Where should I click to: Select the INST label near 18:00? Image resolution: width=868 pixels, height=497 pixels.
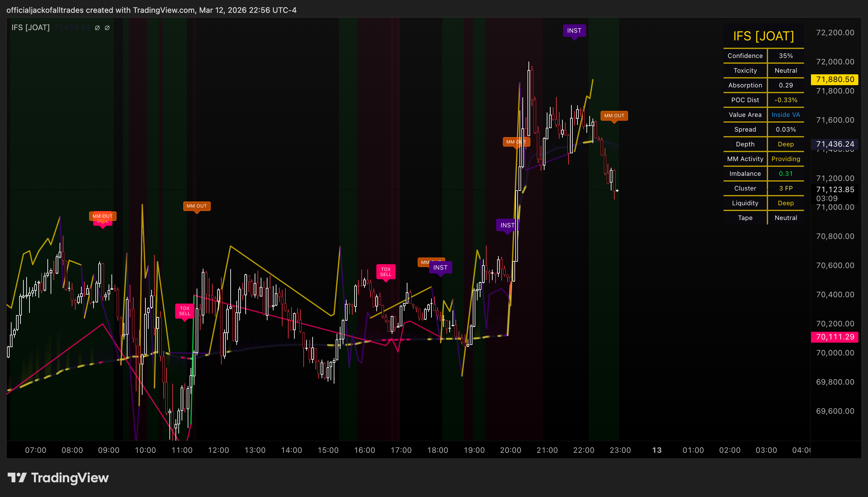coord(440,268)
